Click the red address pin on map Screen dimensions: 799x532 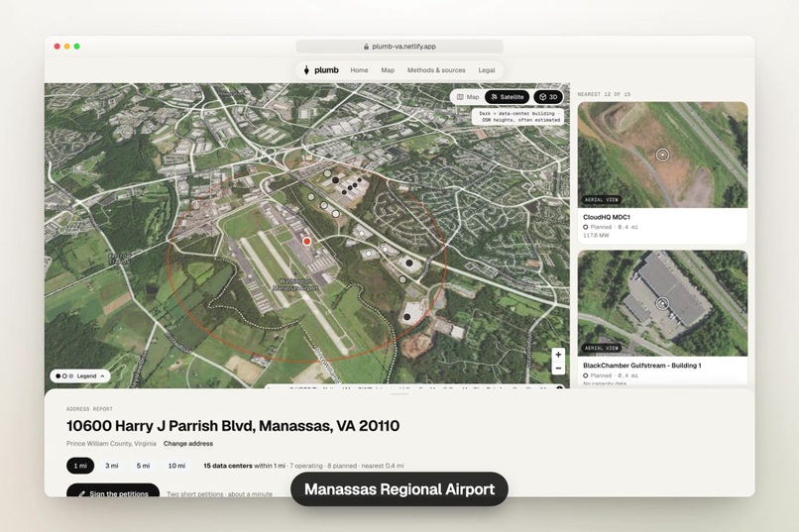point(306,242)
